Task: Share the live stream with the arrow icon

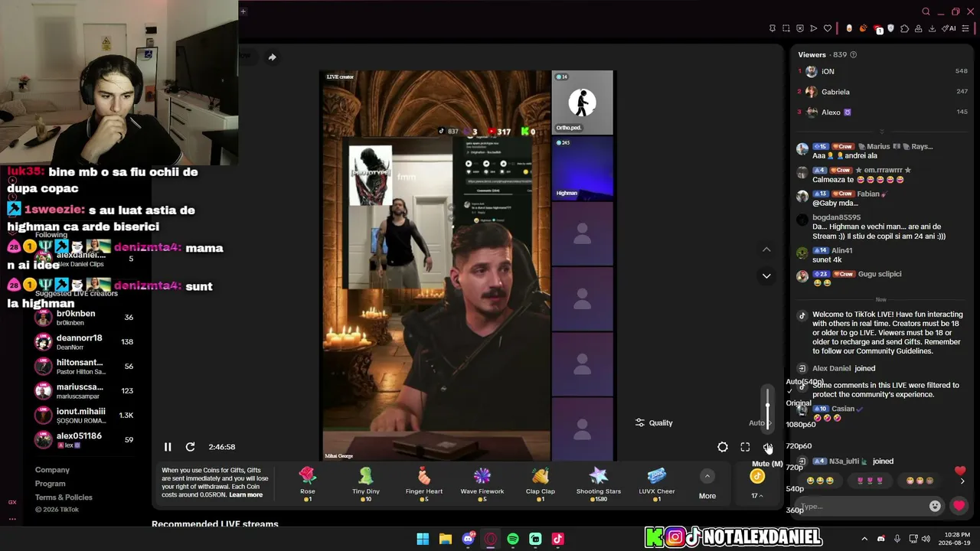Action: point(272,57)
